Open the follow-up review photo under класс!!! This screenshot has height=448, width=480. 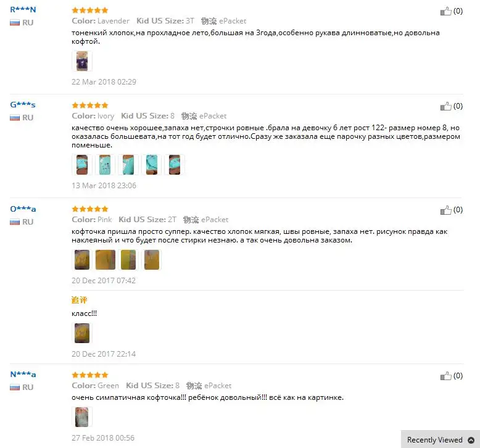[x=82, y=333]
